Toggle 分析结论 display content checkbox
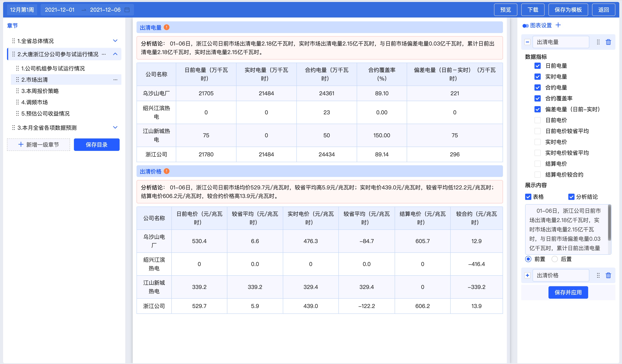 pos(571,197)
